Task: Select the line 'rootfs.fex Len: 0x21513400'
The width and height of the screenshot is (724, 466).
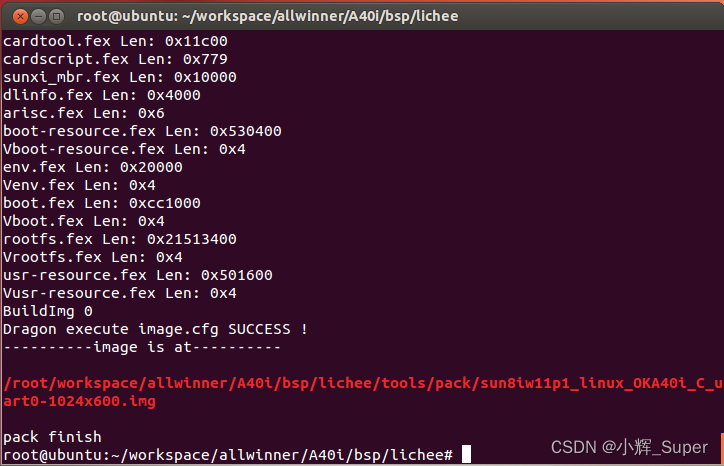Action: [120, 239]
